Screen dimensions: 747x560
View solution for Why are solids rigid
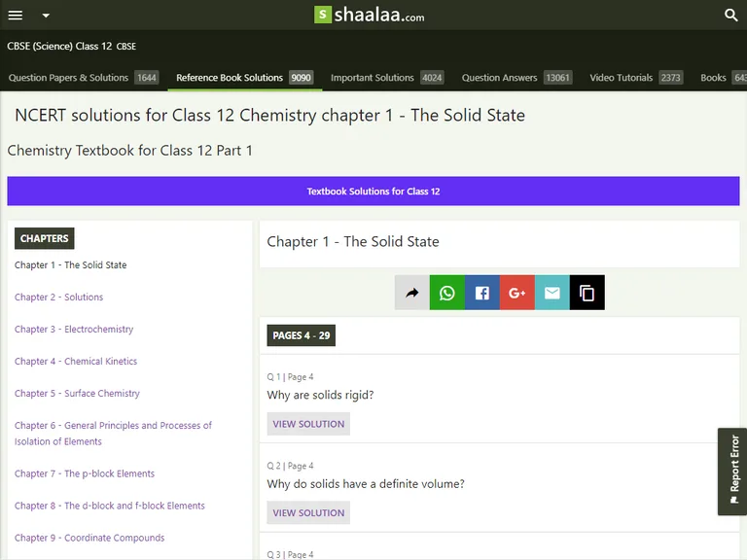pyautogui.click(x=308, y=424)
